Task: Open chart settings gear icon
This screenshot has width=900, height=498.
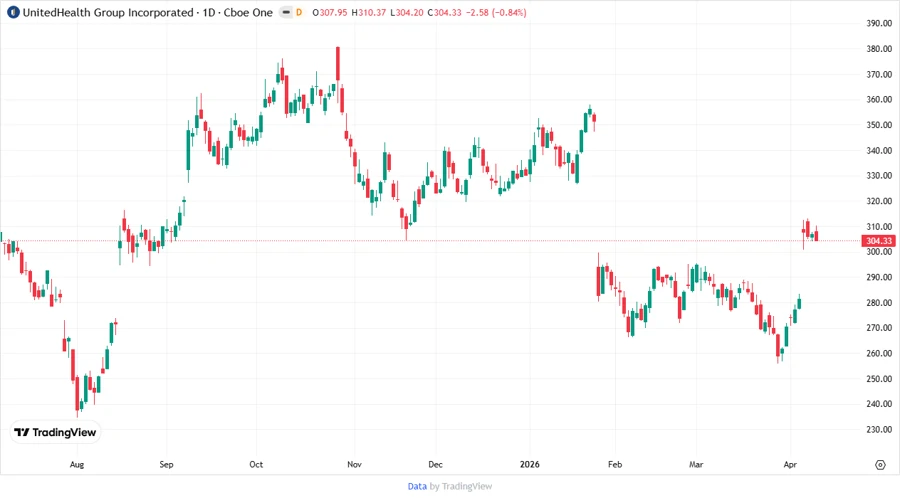Action: pos(880,465)
